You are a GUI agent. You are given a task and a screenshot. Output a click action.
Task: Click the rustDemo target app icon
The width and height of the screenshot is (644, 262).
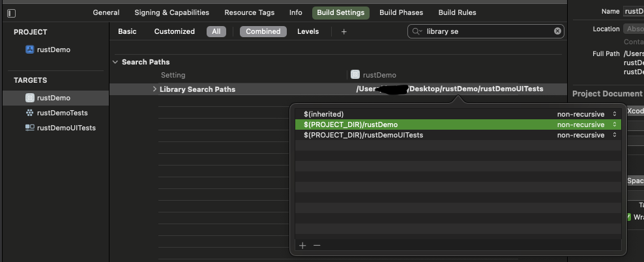(29, 98)
